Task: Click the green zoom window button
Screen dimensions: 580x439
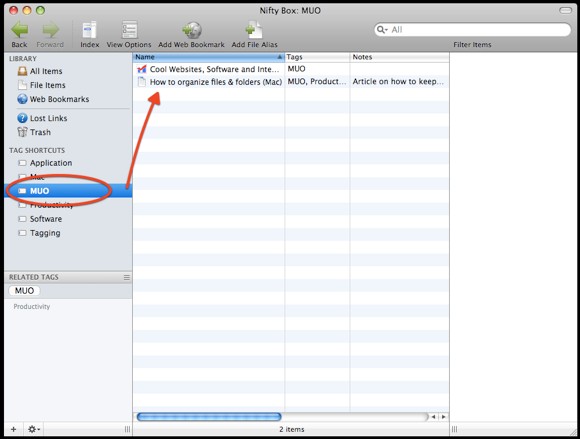Action: (40, 10)
